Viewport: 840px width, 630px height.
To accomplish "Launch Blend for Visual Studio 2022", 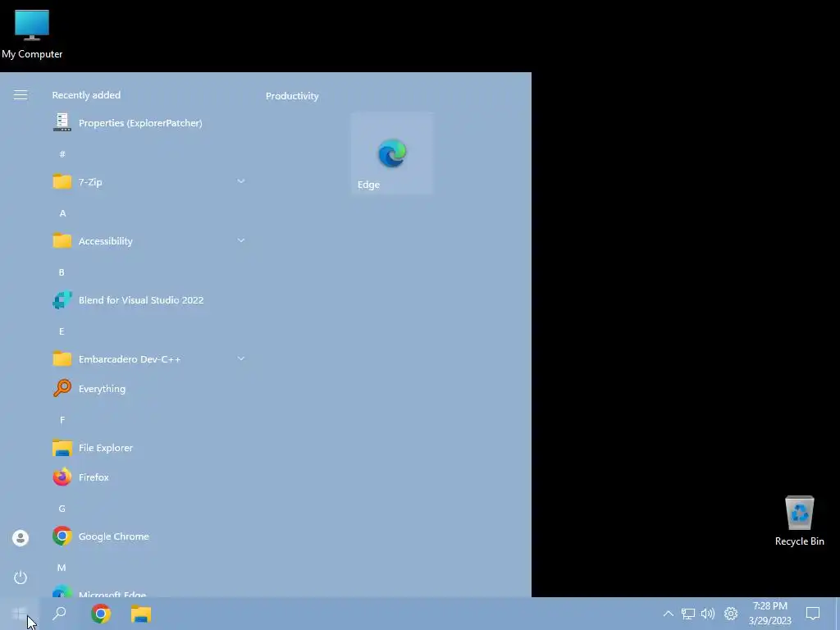I will (148, 300).
